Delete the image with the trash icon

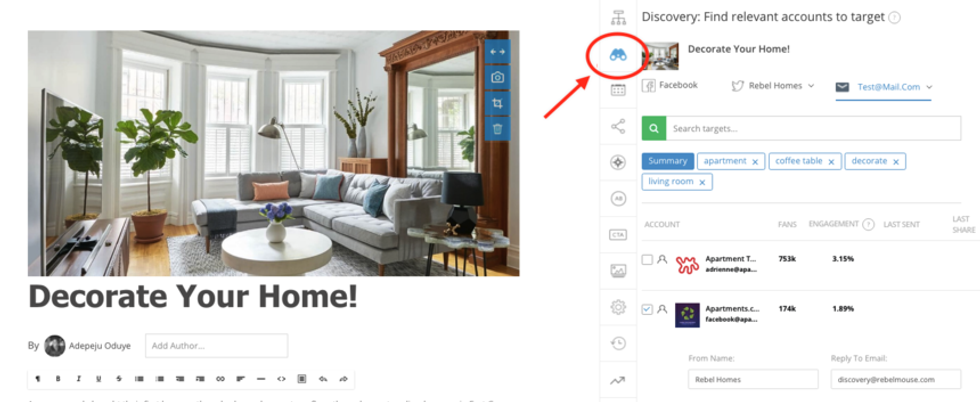(497, 129)
